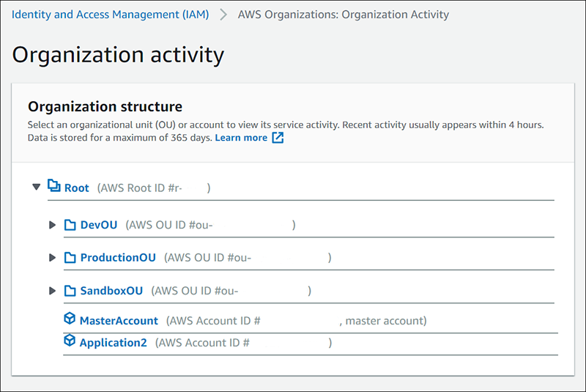Click the Organization structure heading
The image size is (586, 392).
click(x=105, y=106)
